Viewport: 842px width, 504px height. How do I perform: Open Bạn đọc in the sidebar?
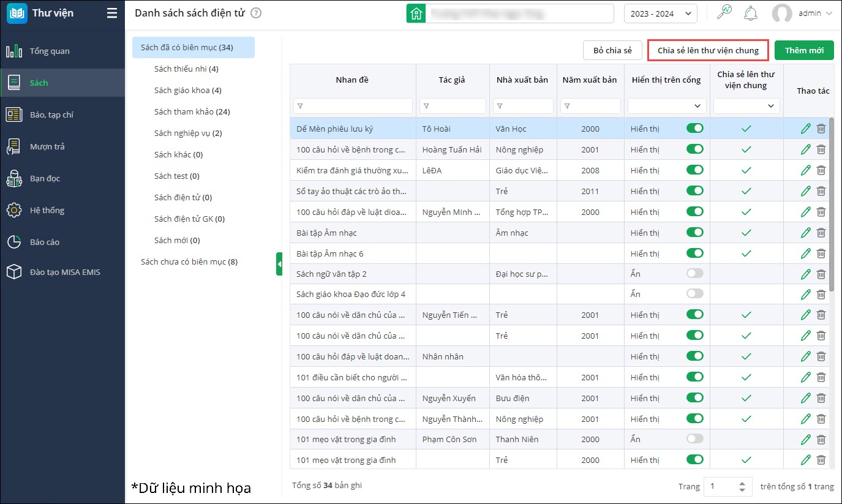62,178
